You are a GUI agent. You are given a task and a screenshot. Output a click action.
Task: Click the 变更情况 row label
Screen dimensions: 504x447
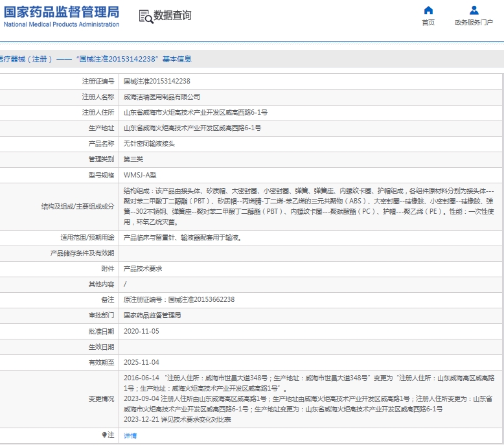101,399
